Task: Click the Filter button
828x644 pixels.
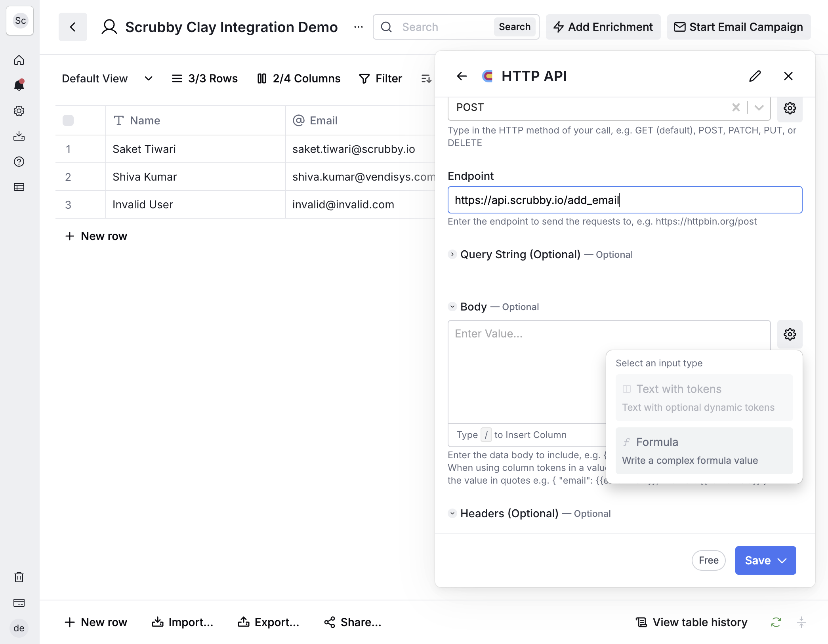Action: [381, 78]
